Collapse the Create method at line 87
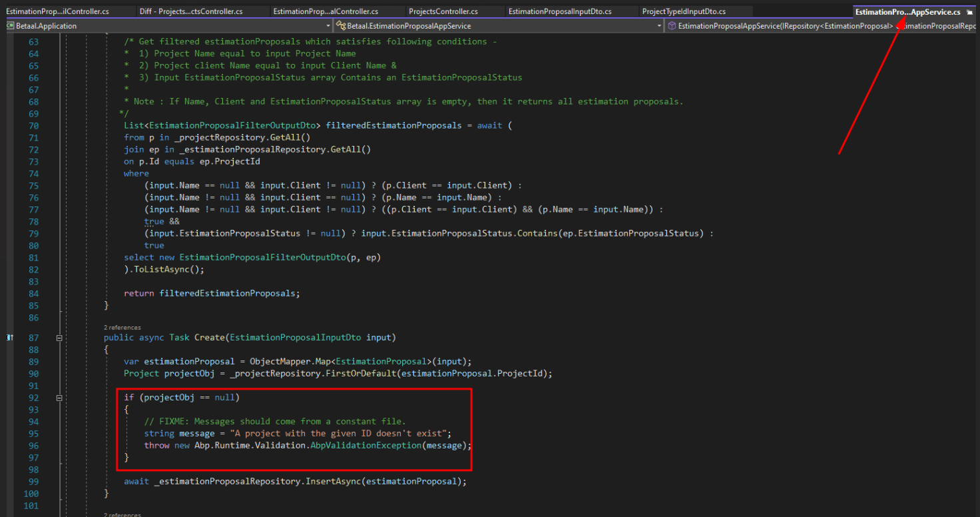The height and width of the screenshot is (517, 980). click(x=59, y=338)
